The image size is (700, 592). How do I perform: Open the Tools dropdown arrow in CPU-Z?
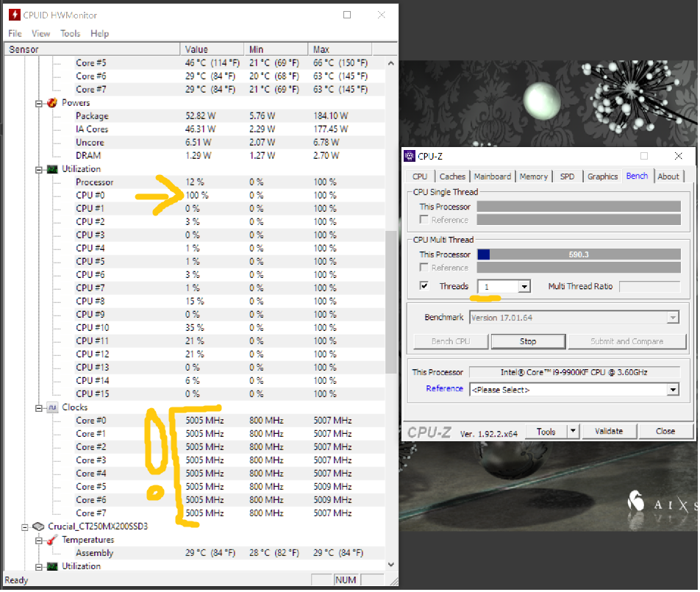(574, 432)
